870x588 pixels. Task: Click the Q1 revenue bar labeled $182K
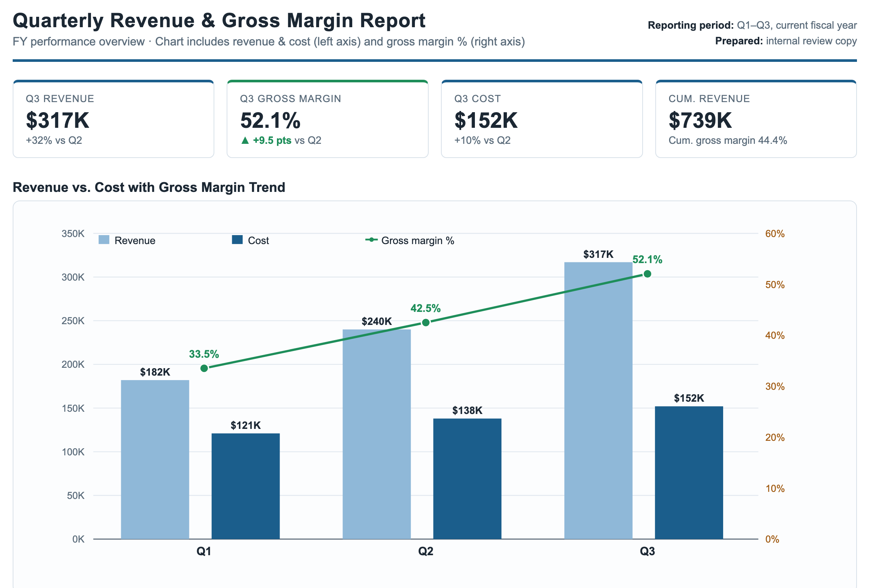click(x=155, y=459)
